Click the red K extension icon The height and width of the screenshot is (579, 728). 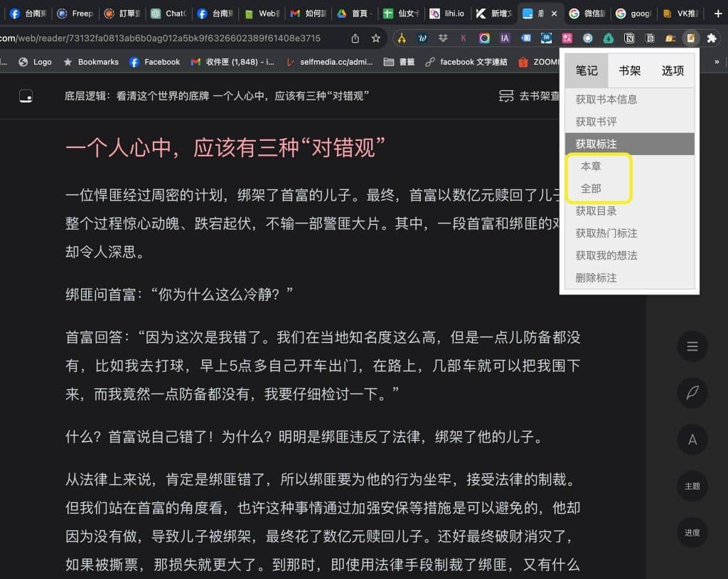tap(464, 38)
